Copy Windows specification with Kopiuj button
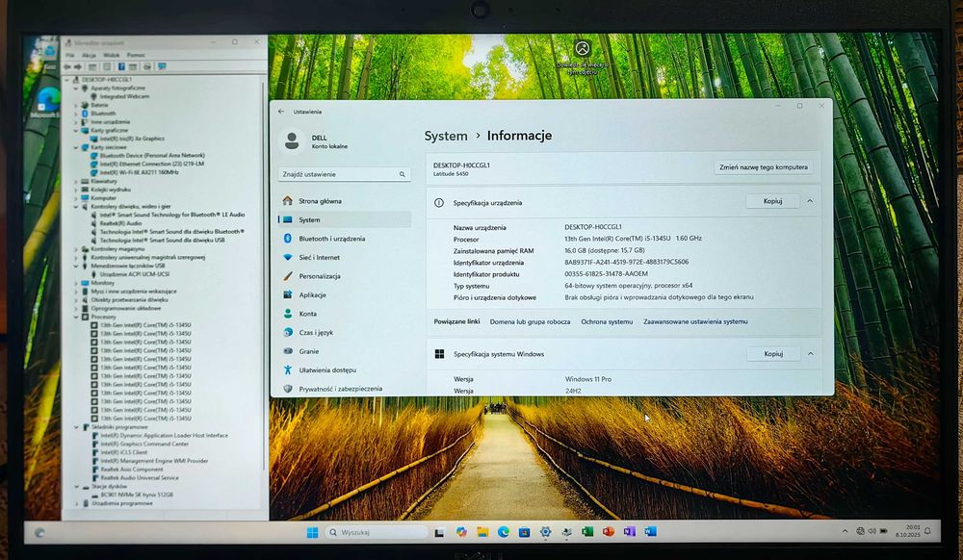The image size is (963, 560). pyautogui.click(x=773, y=354)
